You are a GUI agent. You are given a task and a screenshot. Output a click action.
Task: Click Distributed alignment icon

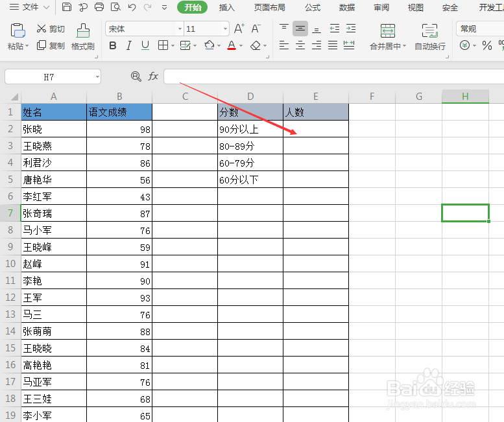(349, 45)
